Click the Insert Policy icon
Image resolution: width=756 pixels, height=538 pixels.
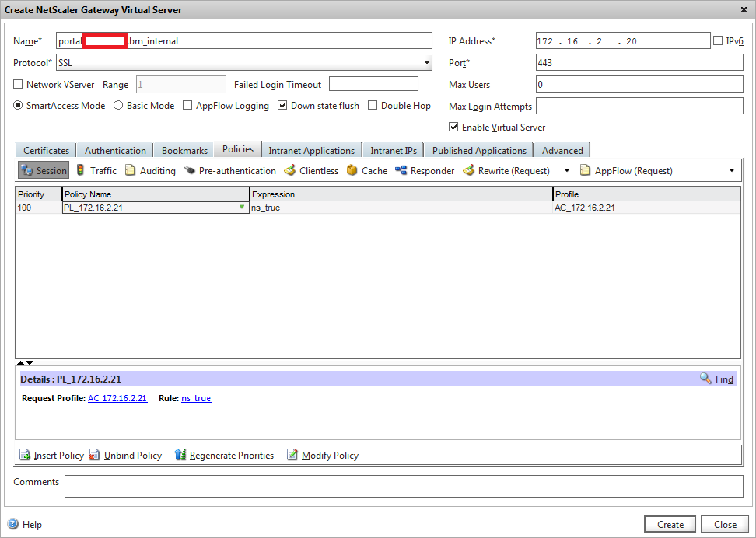[25, 455]
